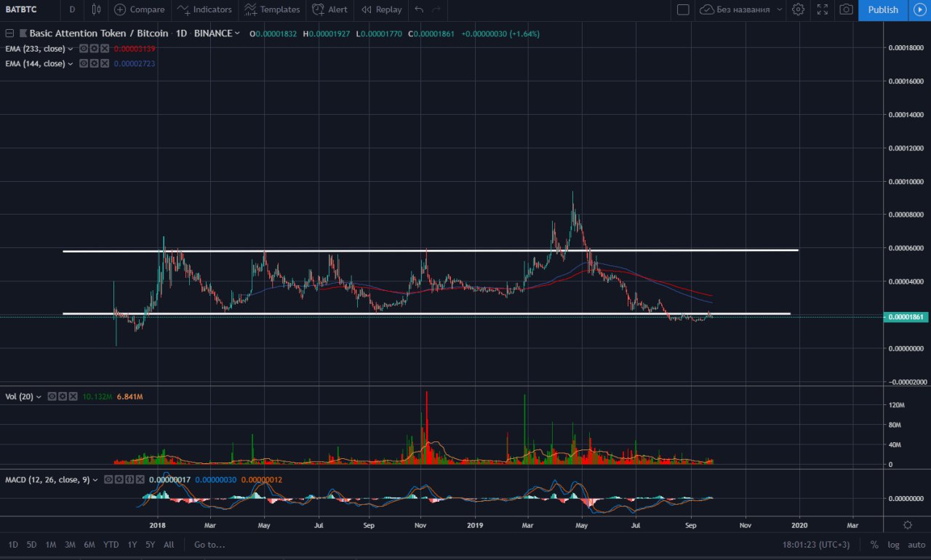931x560 pixels.
Task: Open time axis settings gear at bottom right
Action: [x=907, y=525]
